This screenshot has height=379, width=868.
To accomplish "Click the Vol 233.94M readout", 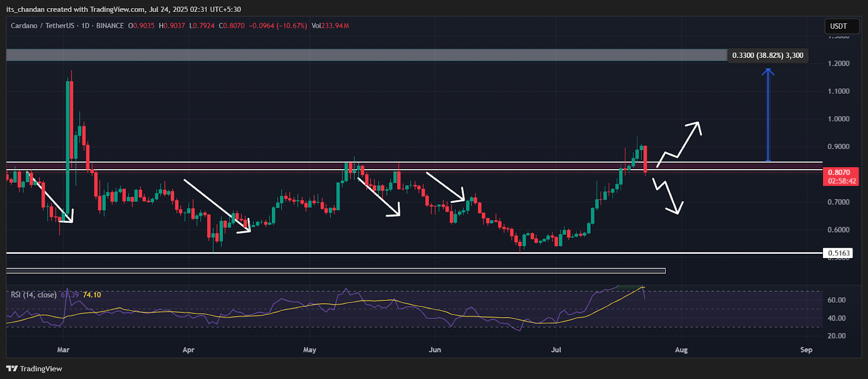I will click(330, 25).
